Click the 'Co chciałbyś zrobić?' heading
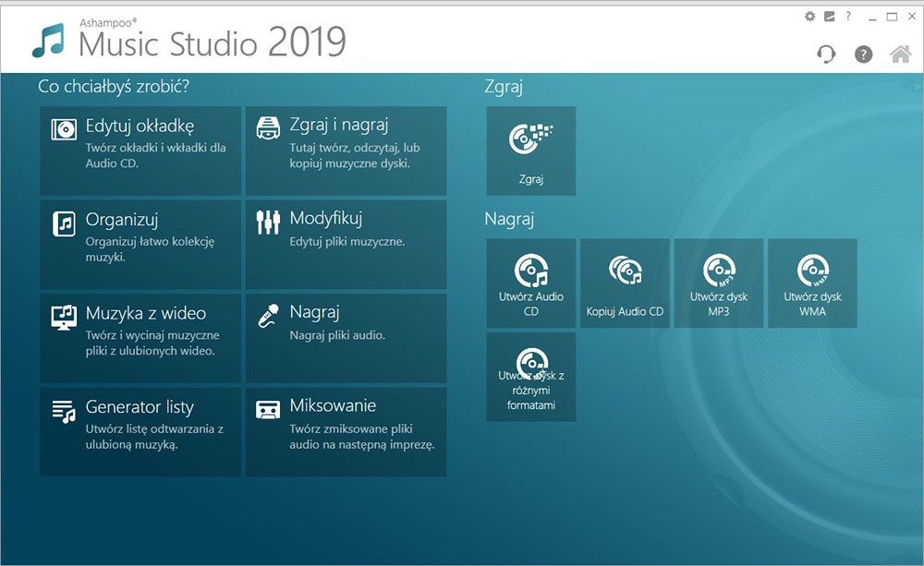 [x=114, y=87]
